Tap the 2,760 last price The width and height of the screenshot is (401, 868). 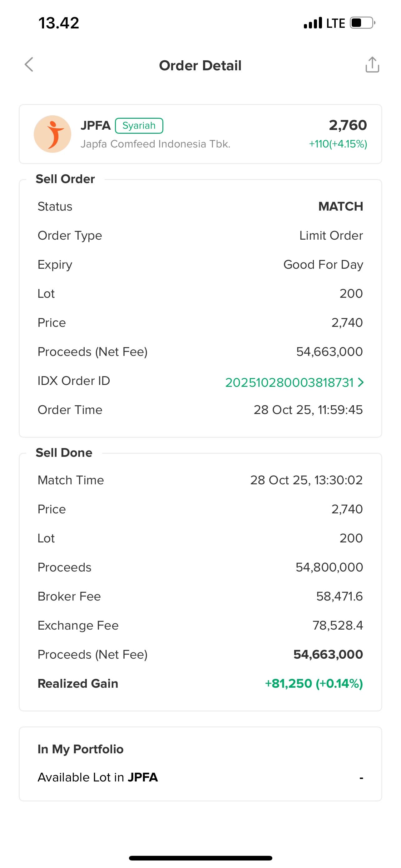coord(348,125)
